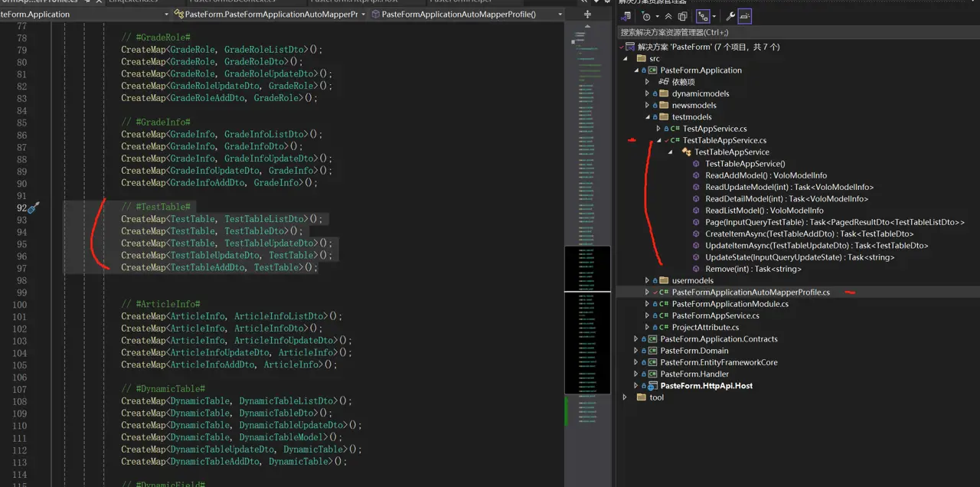Screen dimensions: 980x487
Task: Click the line CreateMap<GradeRoleAddDto, GradeRole>()
Action: (x=219, y=98)
